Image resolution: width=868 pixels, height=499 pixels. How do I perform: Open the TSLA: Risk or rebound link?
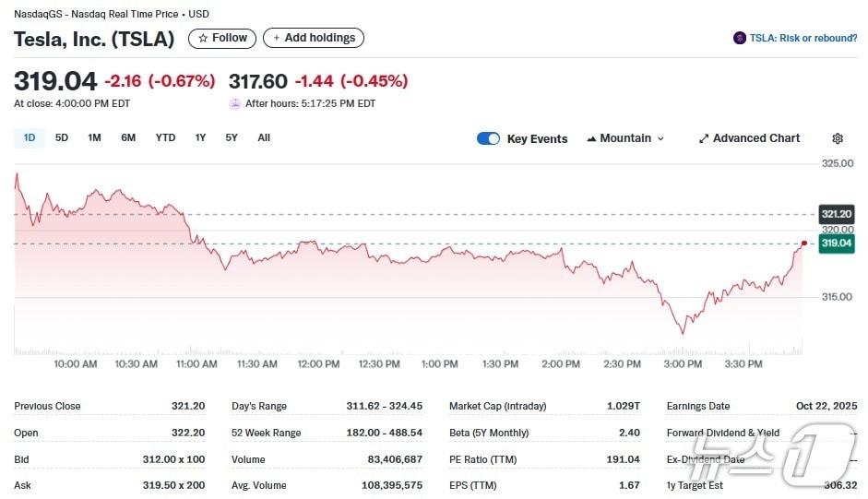pos(803,38)
